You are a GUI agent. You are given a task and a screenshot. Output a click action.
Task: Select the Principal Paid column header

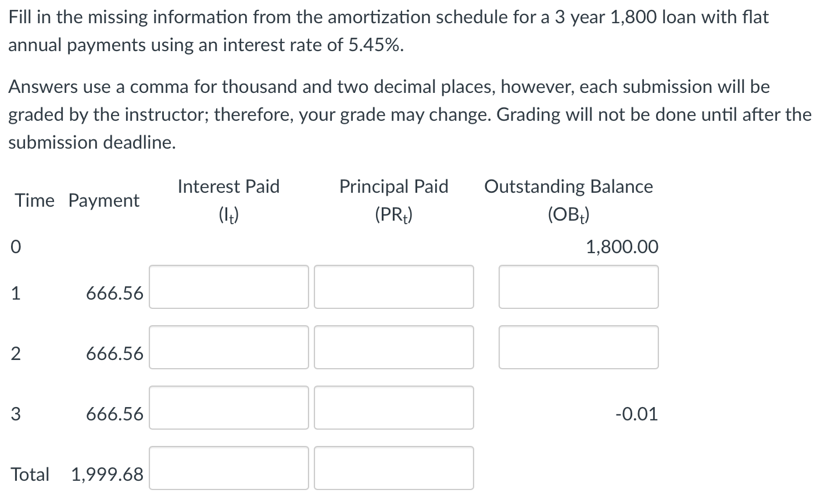[393, 186]
